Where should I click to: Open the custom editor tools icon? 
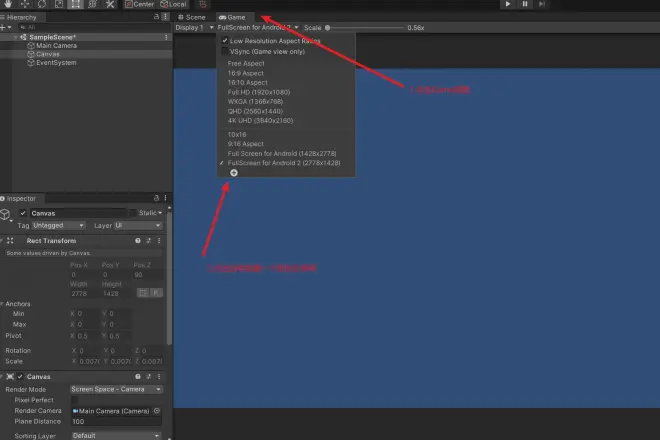(x=110, y=4)
